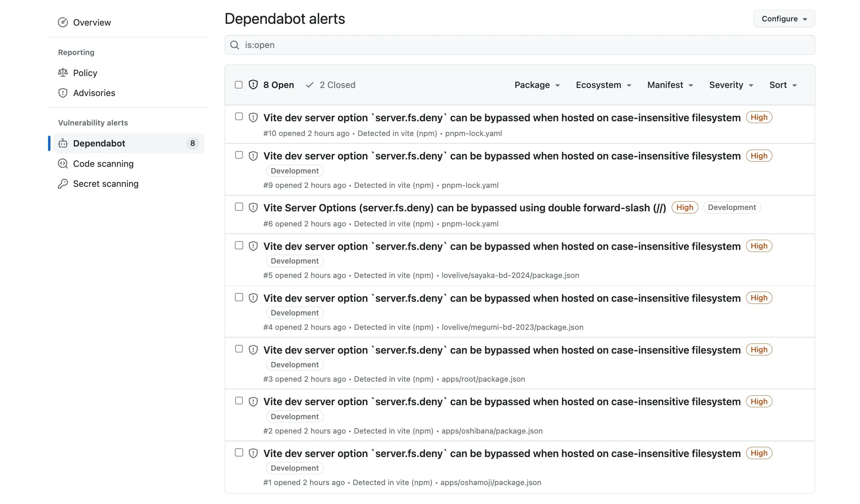860x504 pixels.
Task: Click the High severity label on alert #9
Action: tap(759, 156)
